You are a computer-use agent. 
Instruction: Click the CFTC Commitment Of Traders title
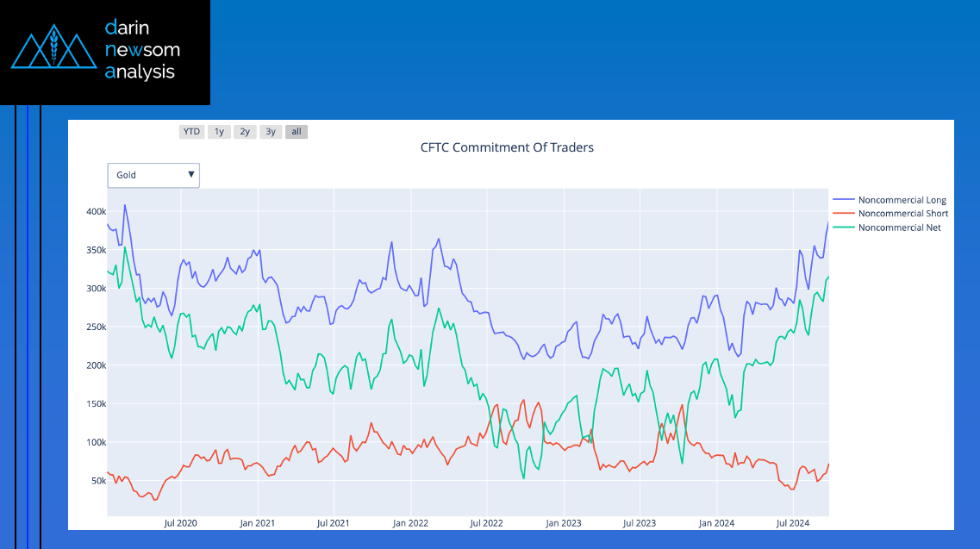(507, 147)
